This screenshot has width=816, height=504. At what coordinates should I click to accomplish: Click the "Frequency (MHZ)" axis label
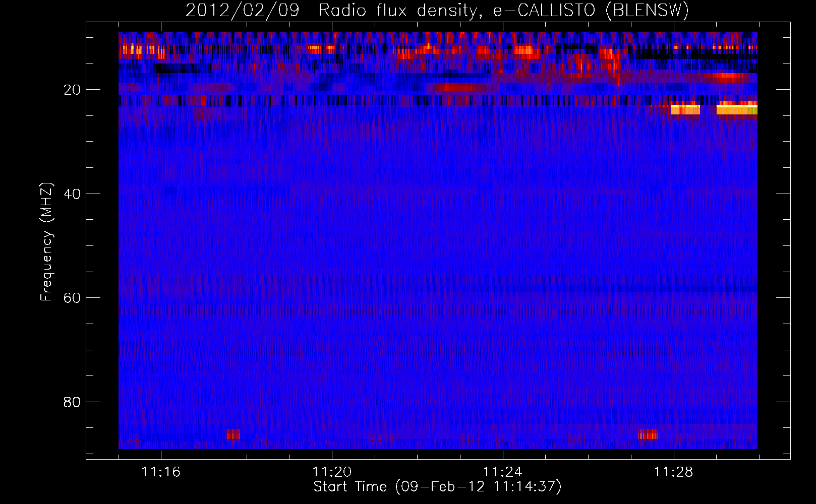(x=46, y=241)
